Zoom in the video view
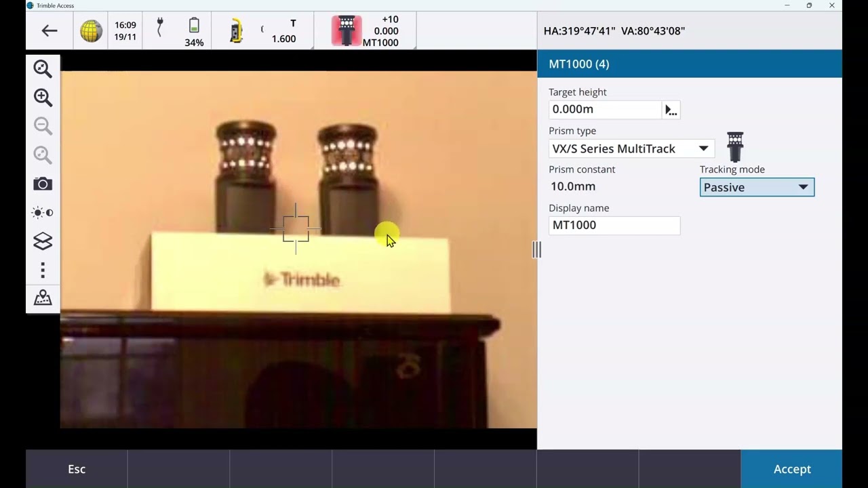The image size is (868, 488). 43,97
